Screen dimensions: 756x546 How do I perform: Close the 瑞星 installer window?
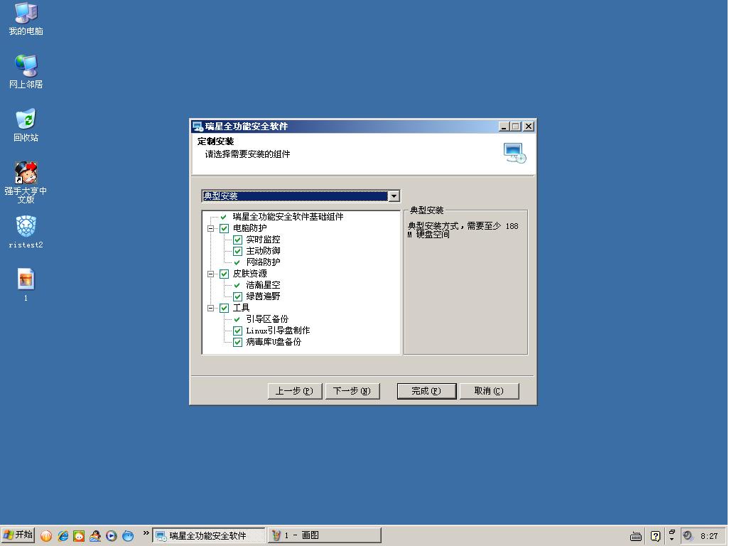(x=529, y=127)
